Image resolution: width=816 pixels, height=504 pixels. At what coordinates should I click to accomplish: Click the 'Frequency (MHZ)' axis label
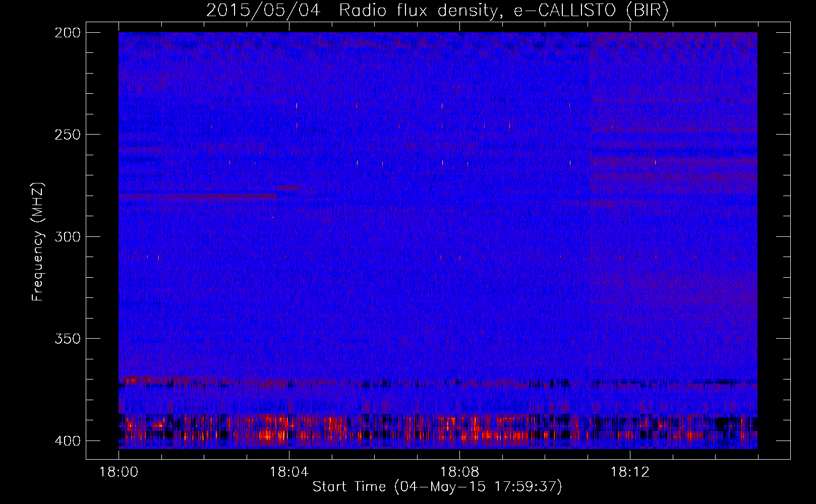(38, 242)
